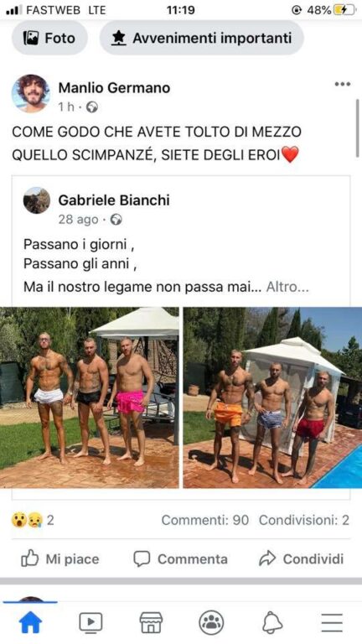The width and height of the screenshot is (362, 644).
Task: Tap Manlio Germano's profile picture
Action: coord(30,94)
